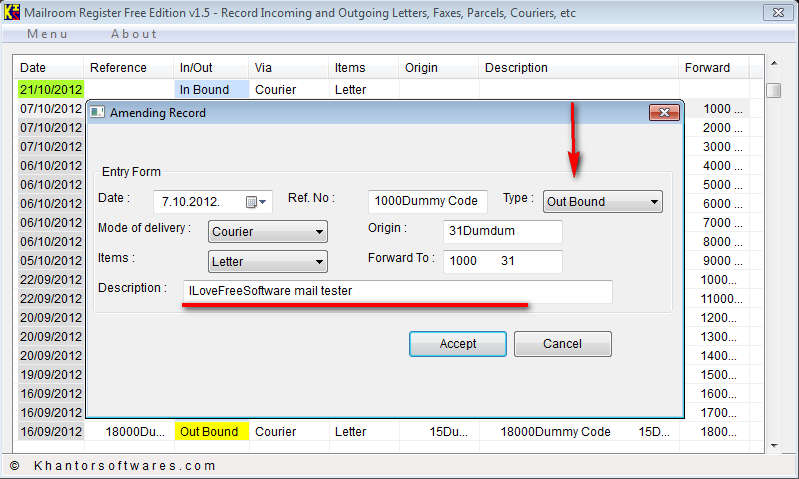Image resolution: width=799 pixels, height=479 pixels.
Task: Click the Forward To input field
Action: click(x=502, y=261)
